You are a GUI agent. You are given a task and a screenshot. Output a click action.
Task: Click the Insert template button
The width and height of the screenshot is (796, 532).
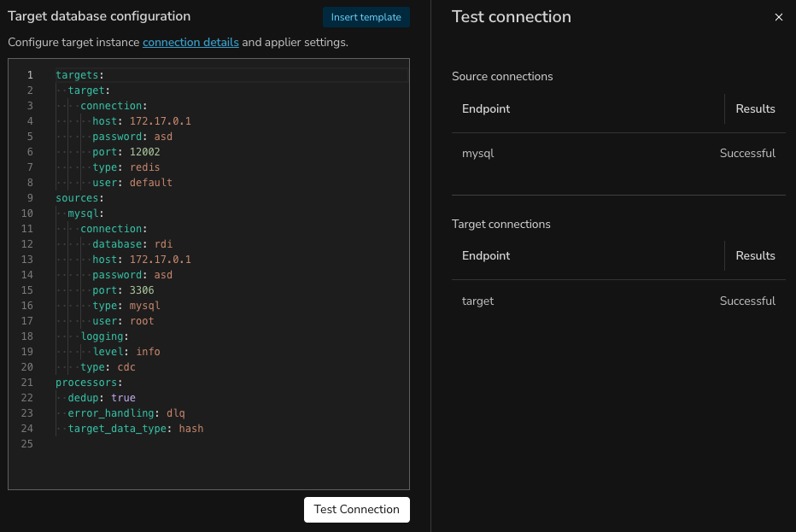[366, 17]
